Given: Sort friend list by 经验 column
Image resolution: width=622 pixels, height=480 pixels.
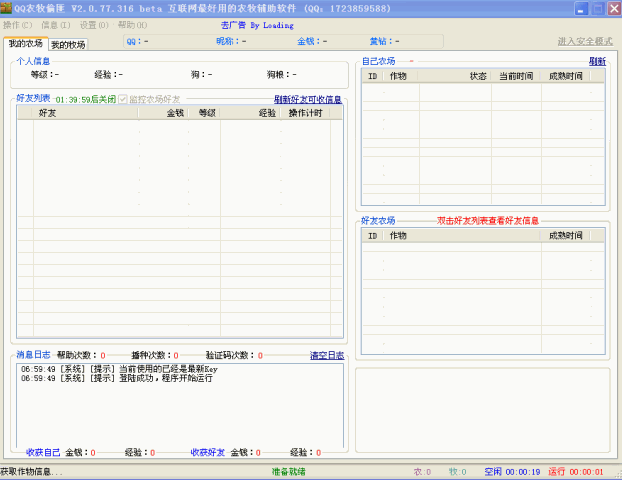Looking at the screenshot, I should 250,113.
